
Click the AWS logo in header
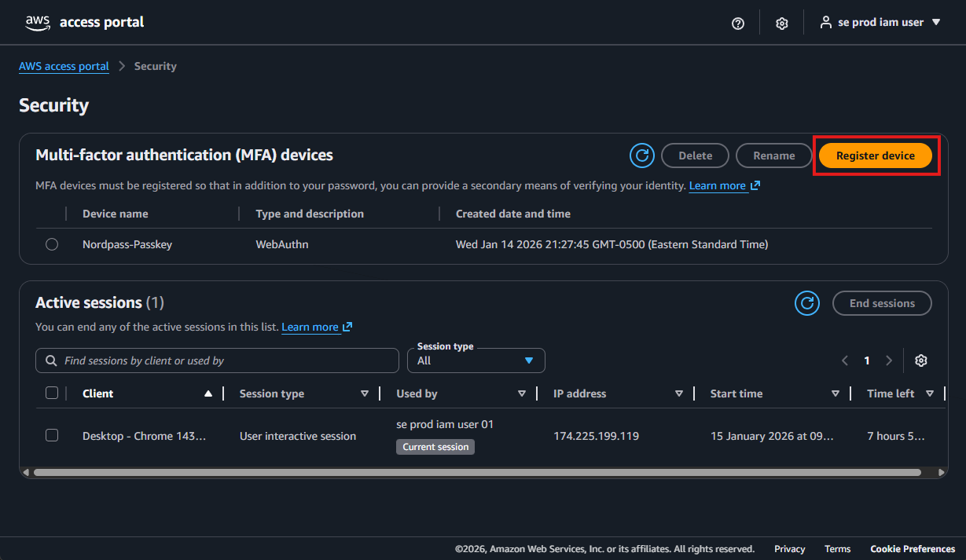click(x=38, y=23)
